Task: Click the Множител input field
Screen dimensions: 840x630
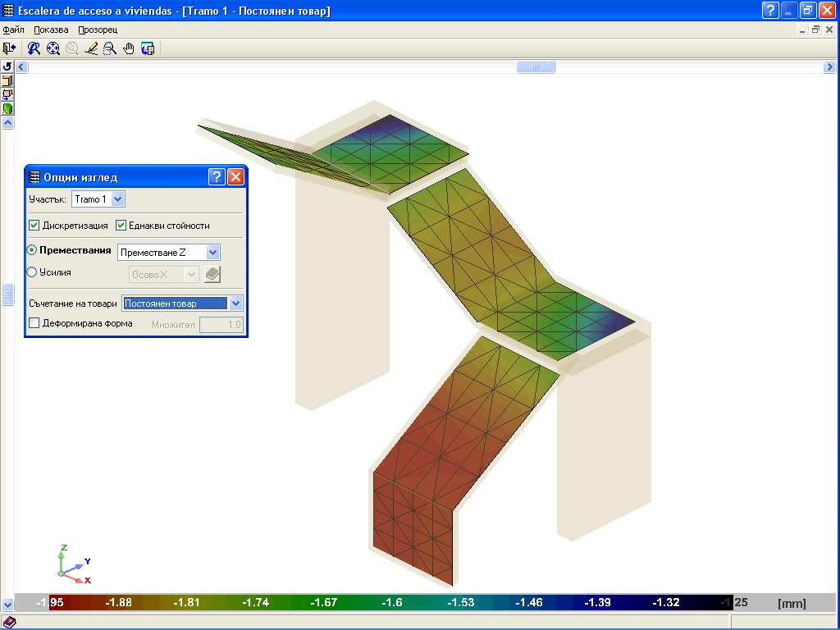Action: 221,325
